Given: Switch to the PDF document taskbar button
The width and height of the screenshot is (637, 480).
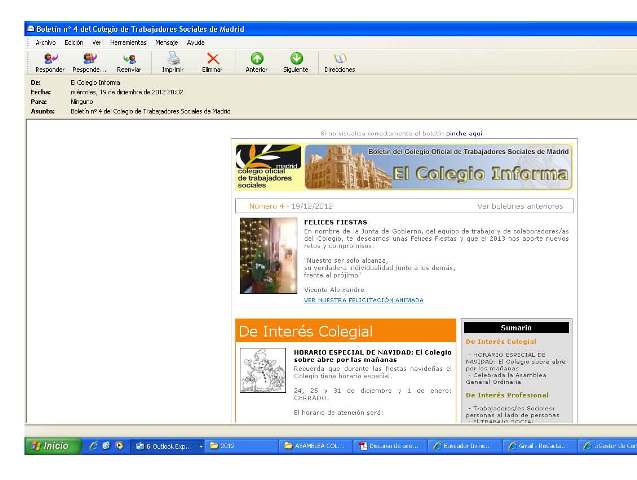Looking at the screenshot, I should pyautogui.click(x=390, y=446).
